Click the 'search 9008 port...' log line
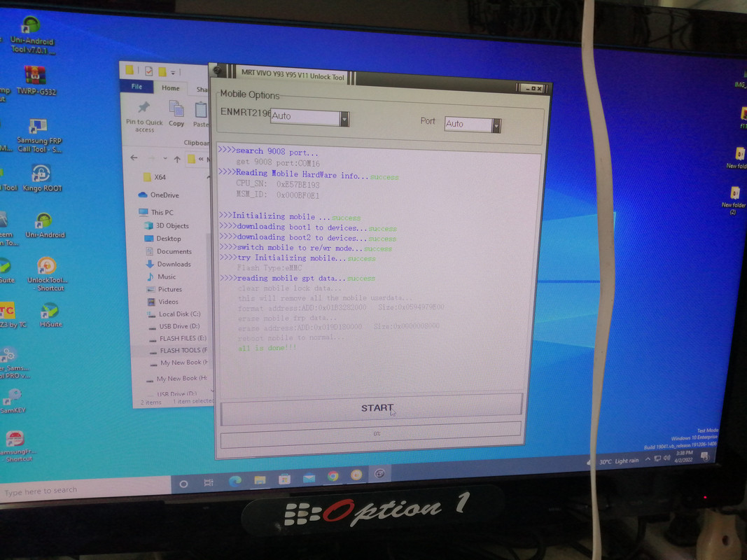Image resolution: width=747 pixels, height=560 pixels. 268,151
